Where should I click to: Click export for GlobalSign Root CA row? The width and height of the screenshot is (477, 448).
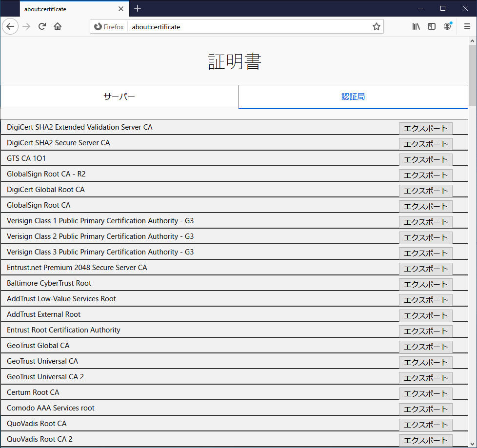point(426,207)
